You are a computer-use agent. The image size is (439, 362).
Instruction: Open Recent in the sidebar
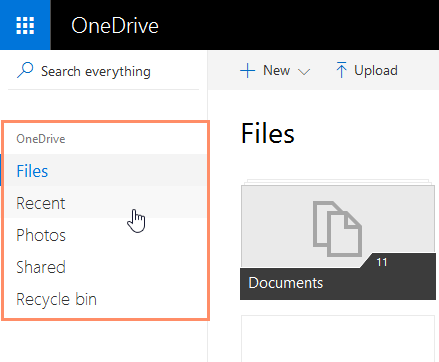[105, 202]
